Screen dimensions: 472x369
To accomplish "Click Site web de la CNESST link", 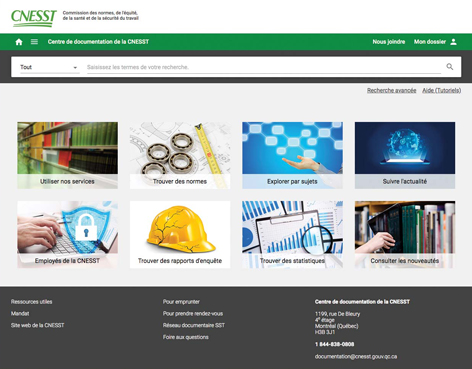I will tap(37, 325).
